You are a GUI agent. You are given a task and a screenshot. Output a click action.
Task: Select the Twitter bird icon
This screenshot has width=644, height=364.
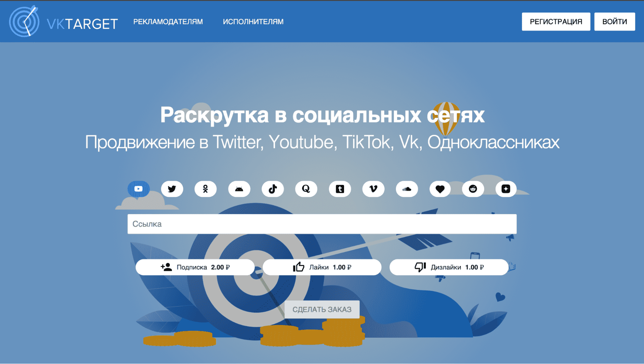(x=172, y=189)
